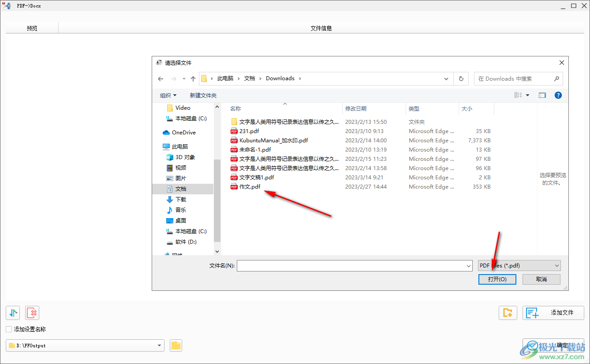Click the red remove file icon
590x364 pixels.
pyautogui.click(x=32, y=313)
